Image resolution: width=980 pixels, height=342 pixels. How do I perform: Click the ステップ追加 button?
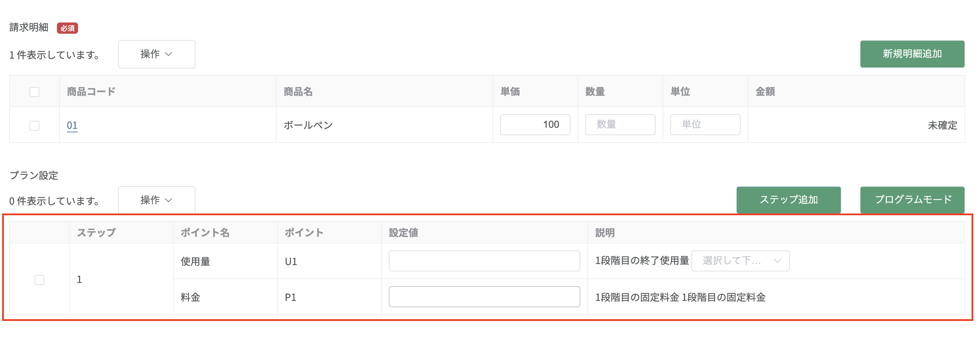(x=788, y=200)
